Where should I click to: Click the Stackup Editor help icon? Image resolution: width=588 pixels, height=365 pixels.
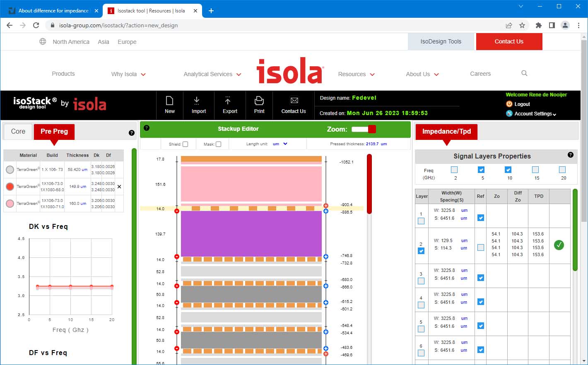tap(146, 128)
